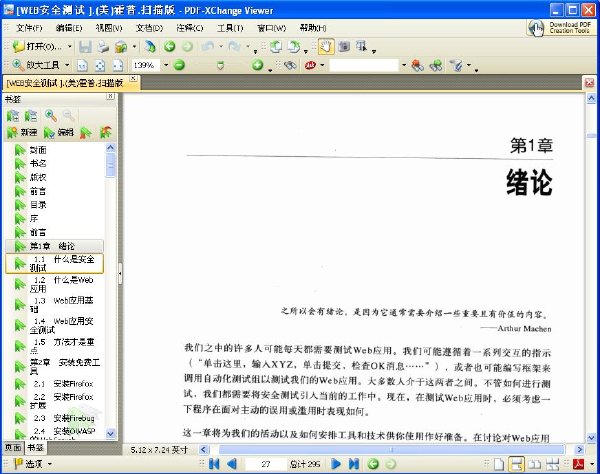Switch to the 页面 pages tab
The width and height of the screenshot is (600, 474).
point(13,447)
